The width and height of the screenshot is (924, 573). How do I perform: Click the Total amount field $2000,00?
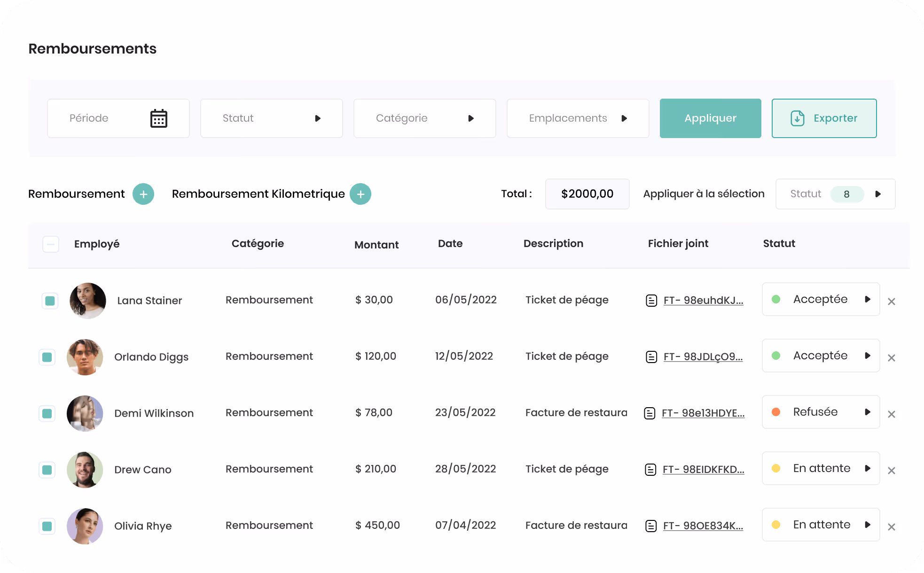587,194
